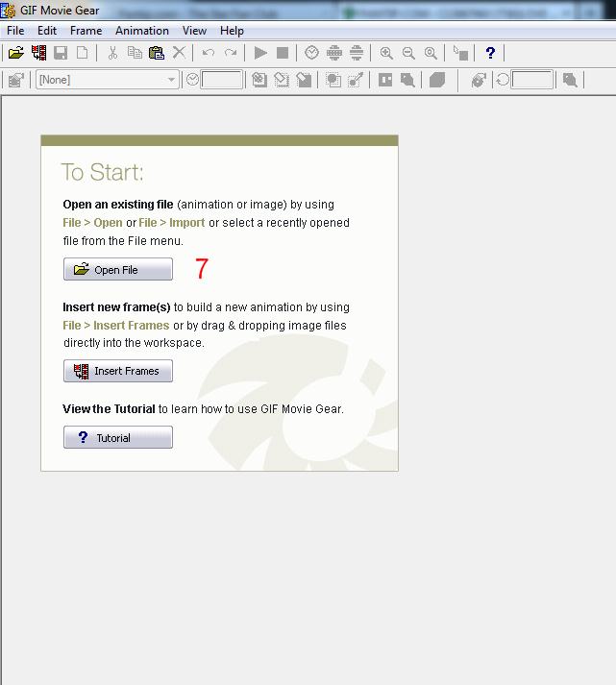Click the crop dotted rectangle icon

point(282,80)
